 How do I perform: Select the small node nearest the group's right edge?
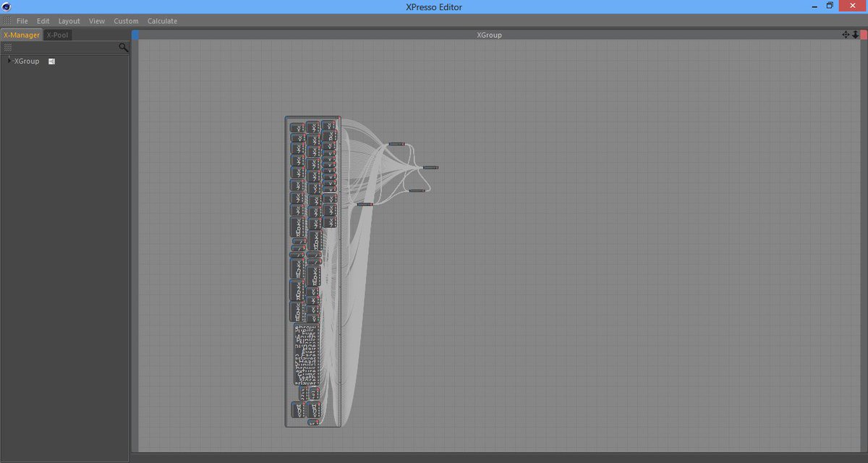tap(365, 205)
